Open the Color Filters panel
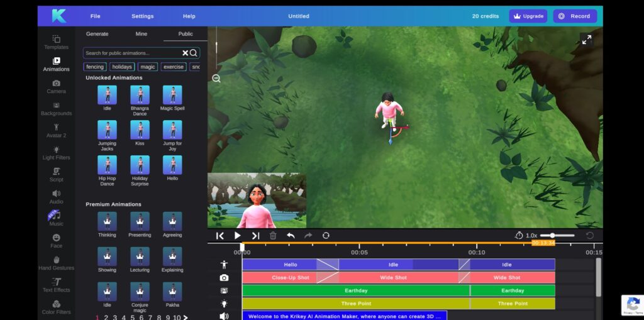The width and height of the screenshot is (644, 320). pyautogui.click(x=56, y=307)
